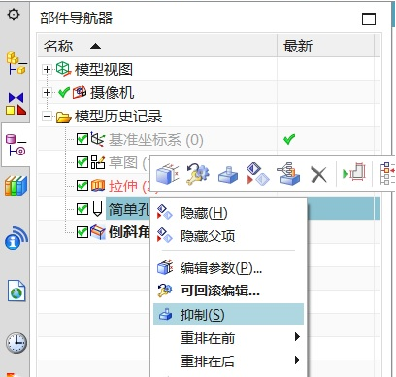
Task: Open the 重排在后 submenu
Action: (x=228, y=361)
